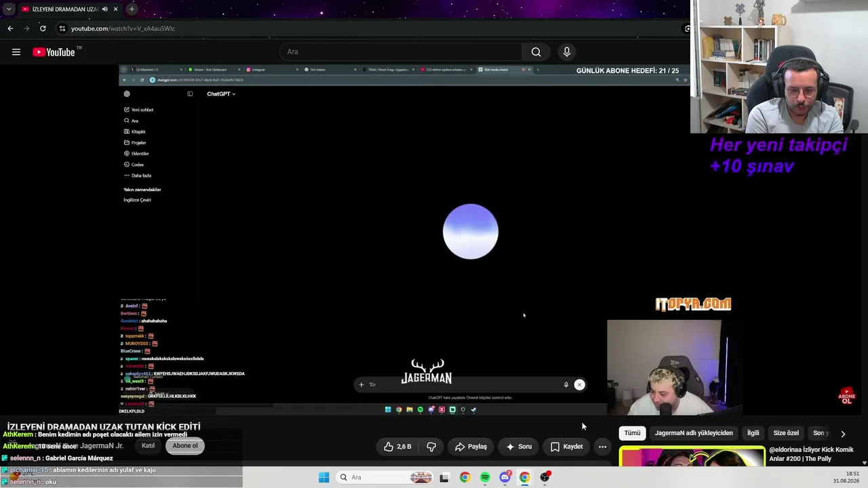The height and width of the screenshot is (488, 868).
Task: Click the YouTube 'Ara' search field
Action: 400,52
